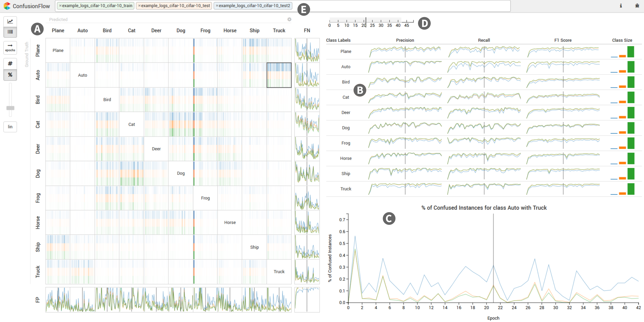Click the info icon in header
The width and height of the screenshot is (644, 322).
[621, 6]
